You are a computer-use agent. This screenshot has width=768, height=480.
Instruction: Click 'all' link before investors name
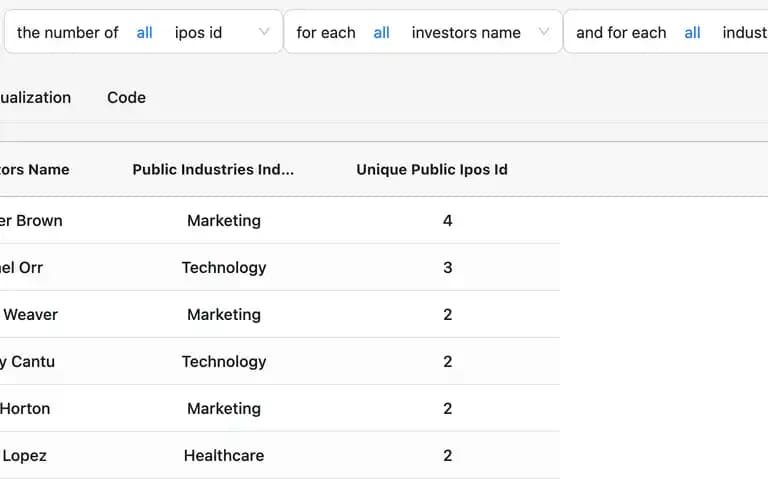(x=382, y=33)
